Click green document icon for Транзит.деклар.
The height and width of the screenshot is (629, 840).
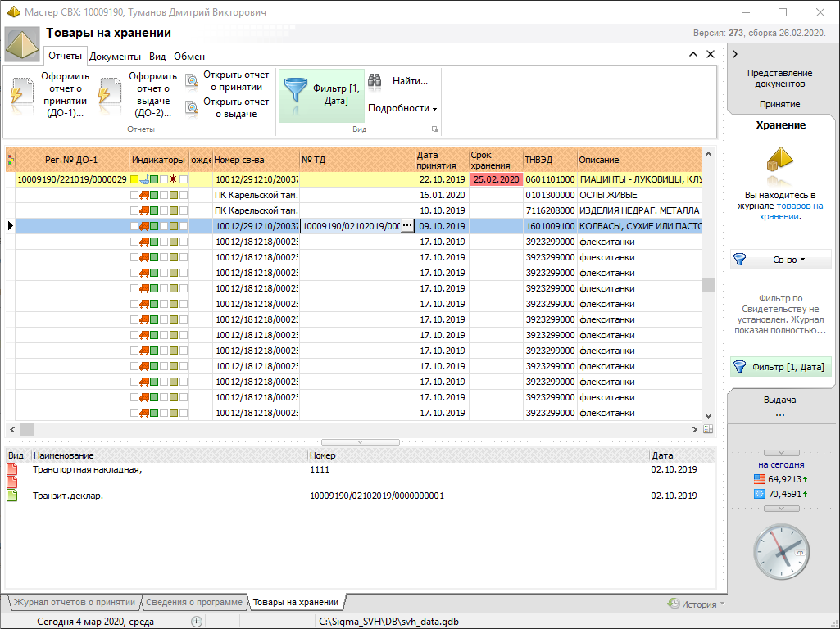[11, 496]
